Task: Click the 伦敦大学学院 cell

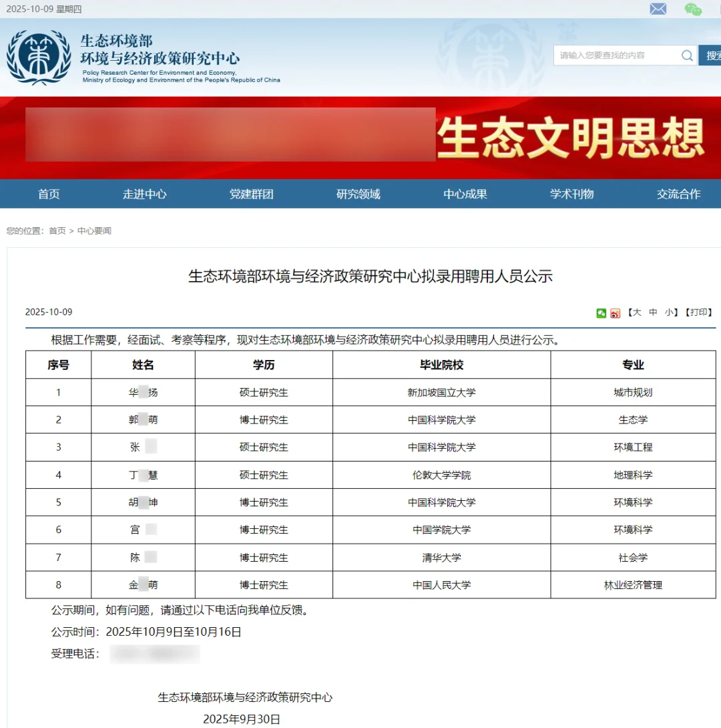Action: click(442, 475)
